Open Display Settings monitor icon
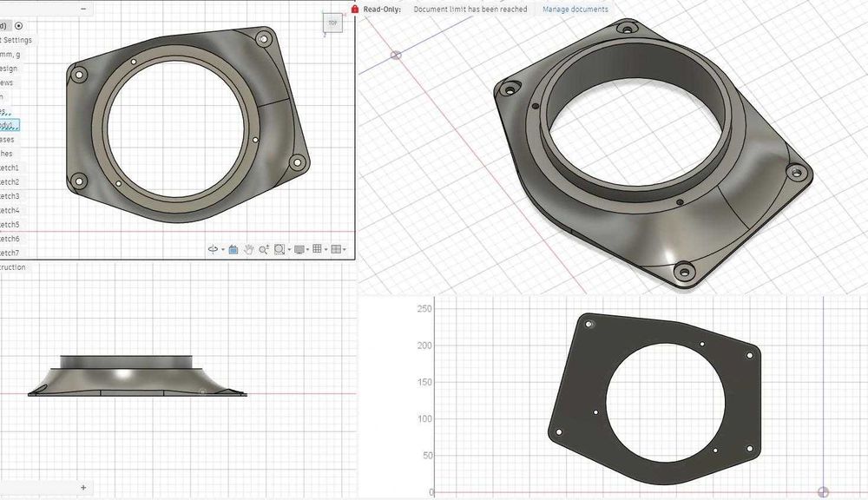The width and height of the screenshot is (868, 500). pyautogui.click(x=299, y=249)
